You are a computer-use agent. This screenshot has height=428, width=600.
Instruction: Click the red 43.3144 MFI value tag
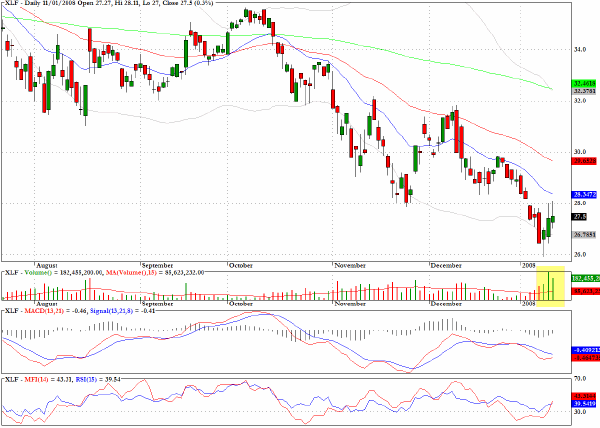(x=584, y=397)
